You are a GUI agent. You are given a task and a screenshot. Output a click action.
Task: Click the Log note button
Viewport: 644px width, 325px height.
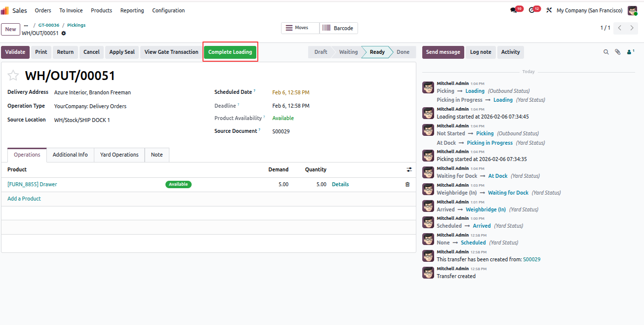point(481,52)
